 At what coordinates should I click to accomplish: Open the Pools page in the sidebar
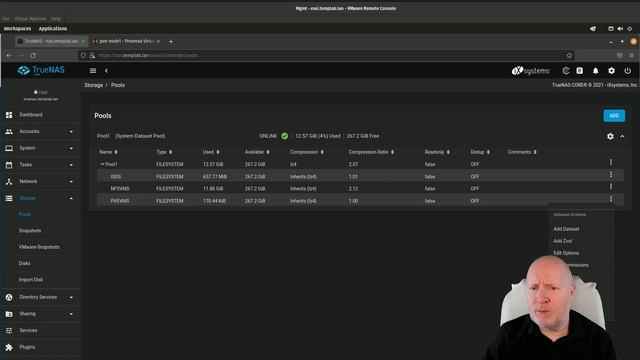(x=24, y=214)
